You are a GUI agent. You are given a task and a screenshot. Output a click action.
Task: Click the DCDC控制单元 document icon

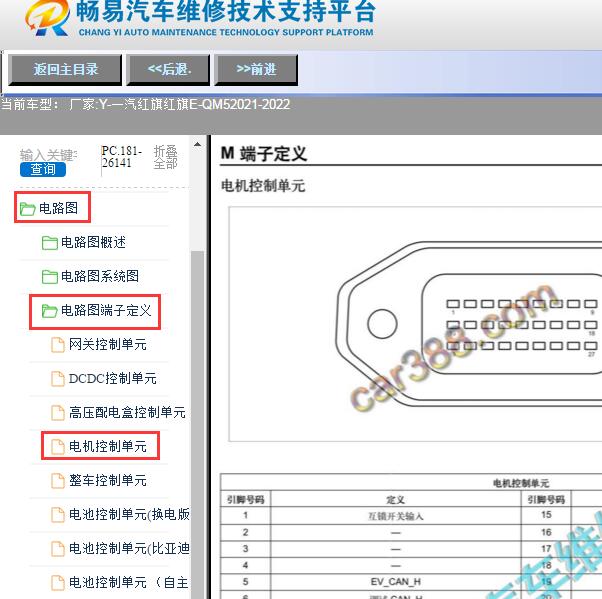pyautogui.click(x=58, y=379)
